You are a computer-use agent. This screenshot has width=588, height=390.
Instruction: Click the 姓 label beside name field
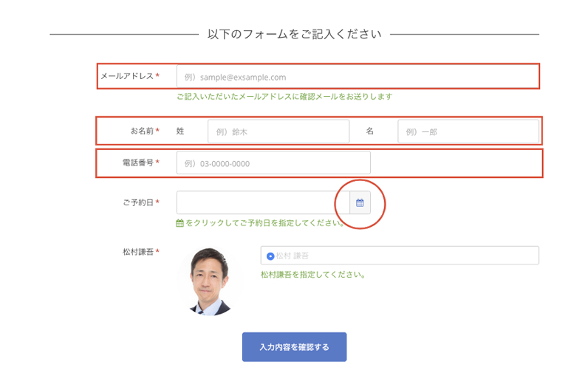180,131
